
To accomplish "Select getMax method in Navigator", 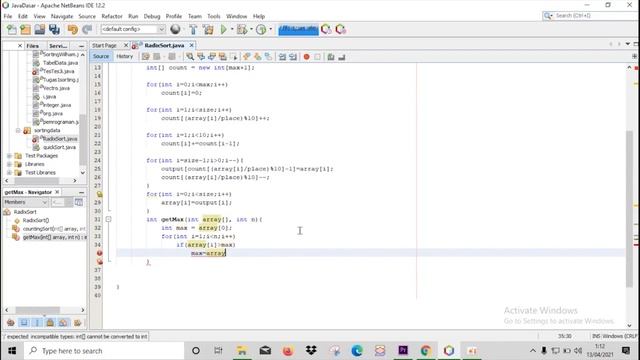I will 54,237.
